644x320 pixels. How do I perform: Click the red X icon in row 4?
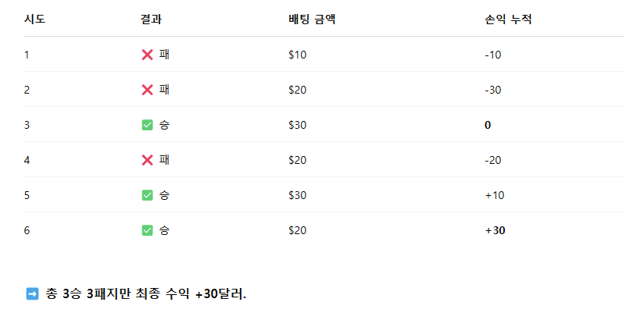point(147,160)
